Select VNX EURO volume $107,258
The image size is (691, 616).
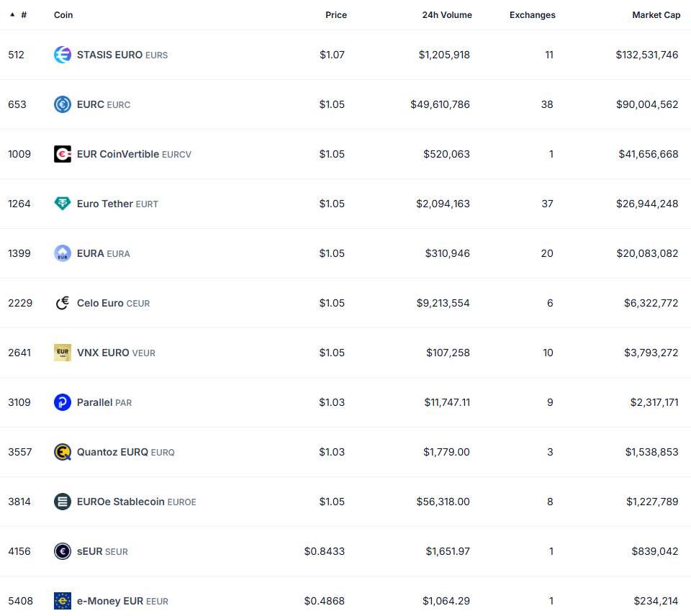tap(448, 353)
